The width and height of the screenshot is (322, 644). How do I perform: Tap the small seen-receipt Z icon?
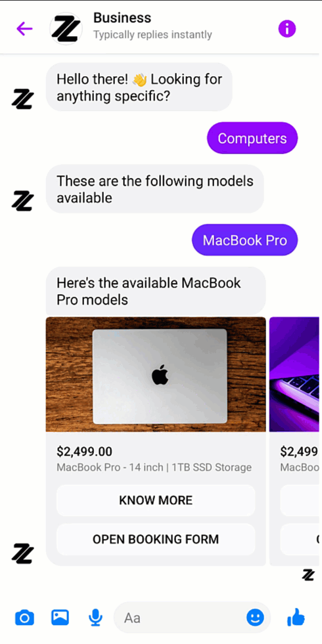pyautogui.click(x=308, y=574)
